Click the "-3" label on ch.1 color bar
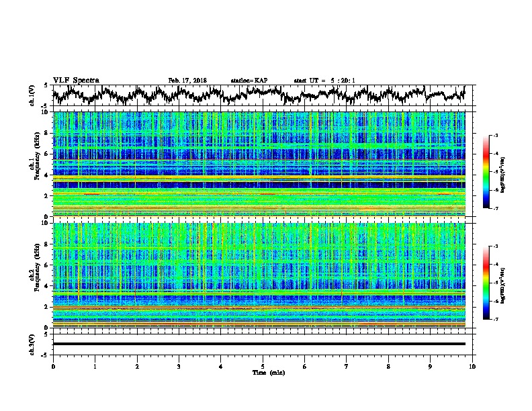The height and width of the screenshot is (411, 532). 495,136
